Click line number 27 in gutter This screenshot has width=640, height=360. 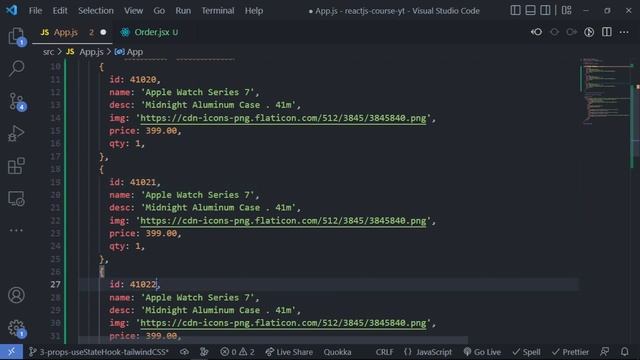pyautogui.click(x=56, y=284)
